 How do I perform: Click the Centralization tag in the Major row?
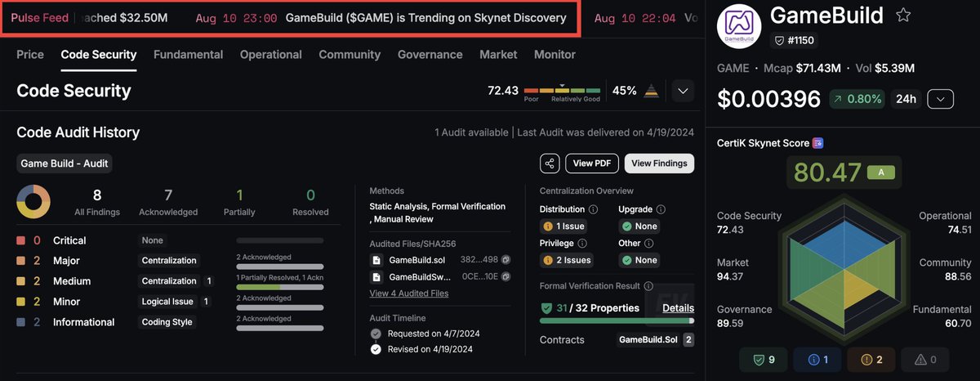point(169,261)
